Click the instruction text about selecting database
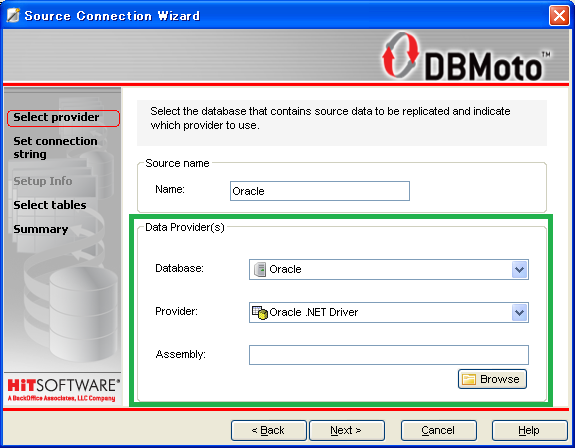The image size is (575, 448). 330,118
